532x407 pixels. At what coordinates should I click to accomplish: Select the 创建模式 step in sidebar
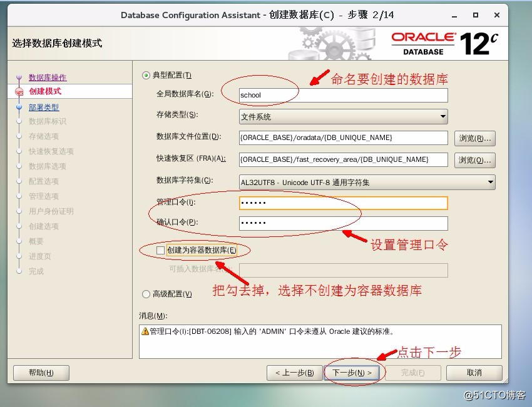pos(45,91)
